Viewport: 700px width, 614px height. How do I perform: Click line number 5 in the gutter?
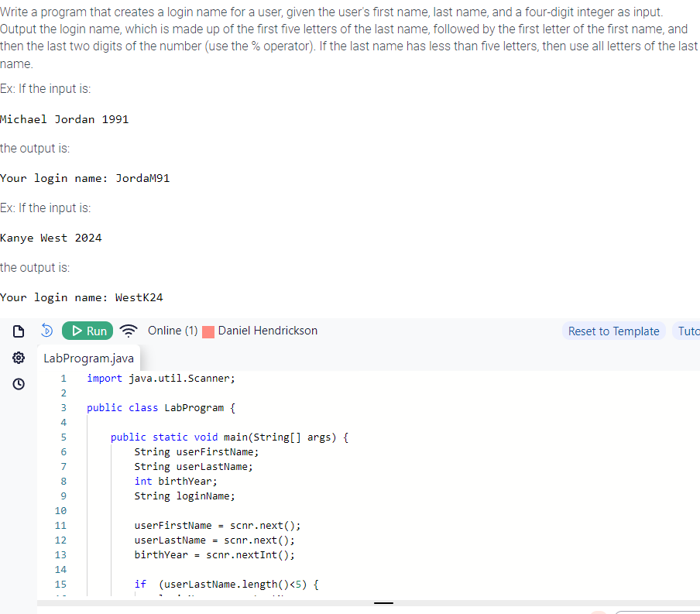click(x=63, y=437)
